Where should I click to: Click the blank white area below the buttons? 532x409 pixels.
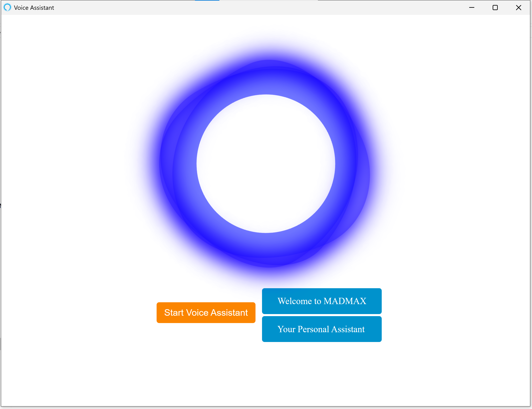coord(266,375)
